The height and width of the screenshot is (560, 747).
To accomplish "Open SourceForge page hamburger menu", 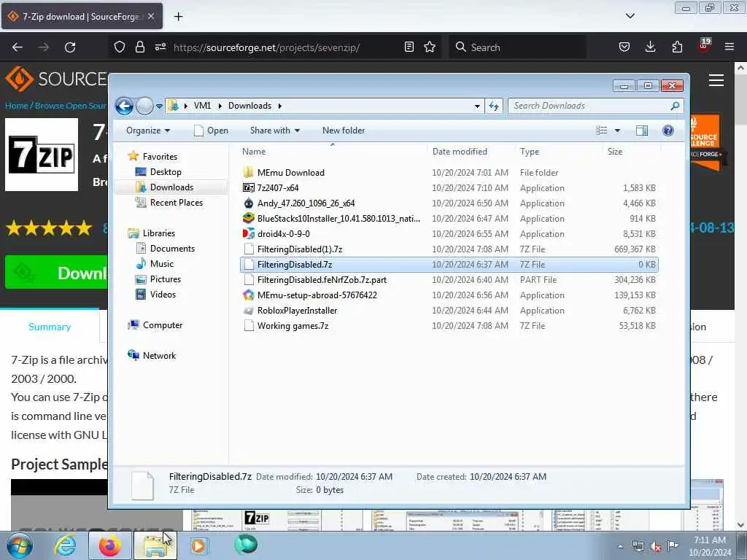I will (x=716, y=80).
